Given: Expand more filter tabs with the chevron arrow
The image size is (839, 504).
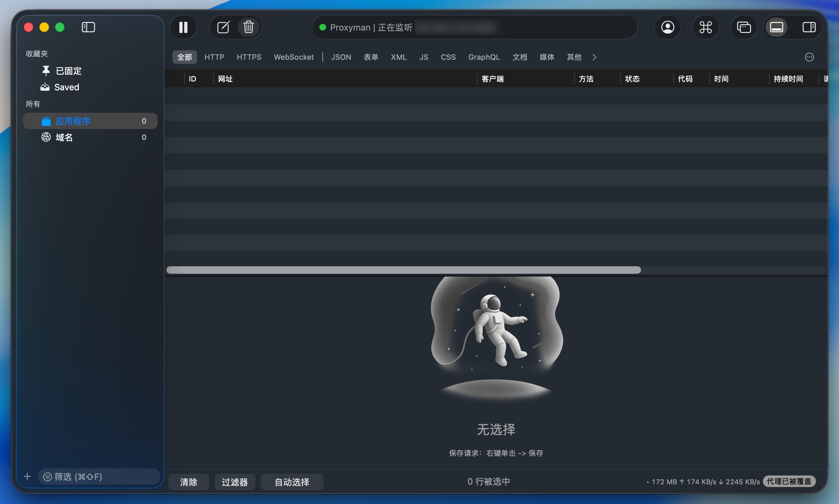Looking at the screenshot, I should click(x=594, y=57).
